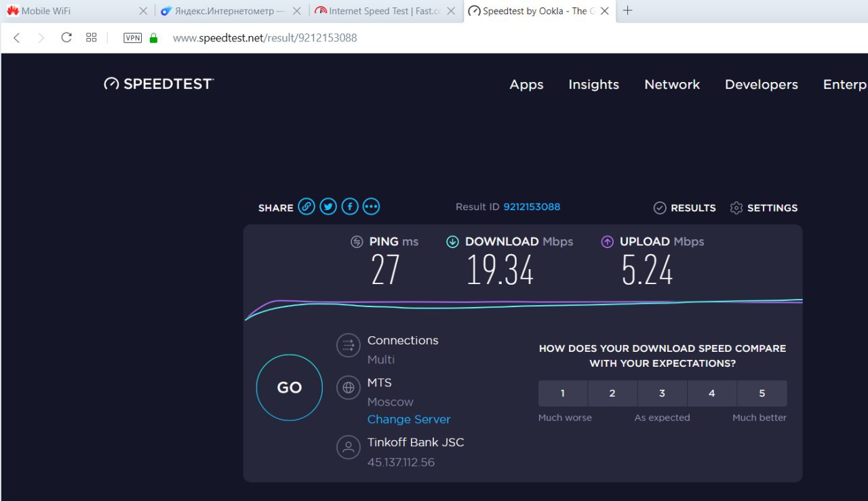The width and height of the screenshot is (868, 501).
Task: Rate download speed as 3 As expected
Action: tap(662, 393)
